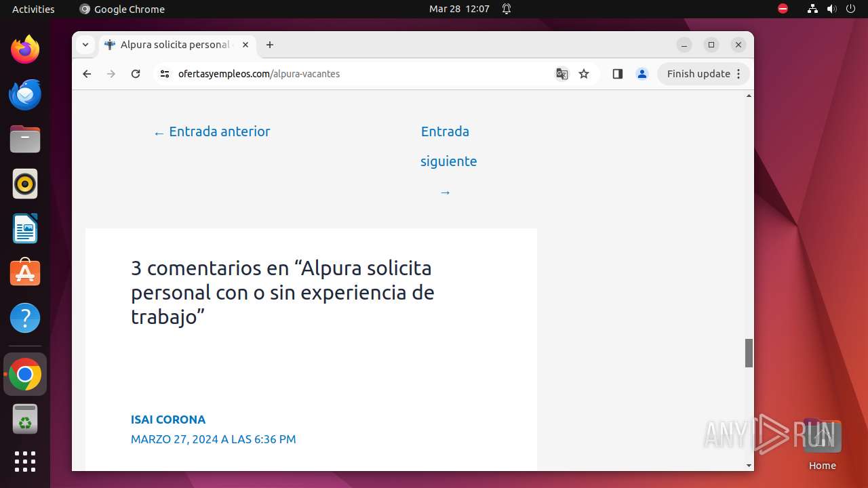Viewport: 868px width, 488px height.
Task: Launch LibreOffice Writer from the dock
Action: (25, 228)
